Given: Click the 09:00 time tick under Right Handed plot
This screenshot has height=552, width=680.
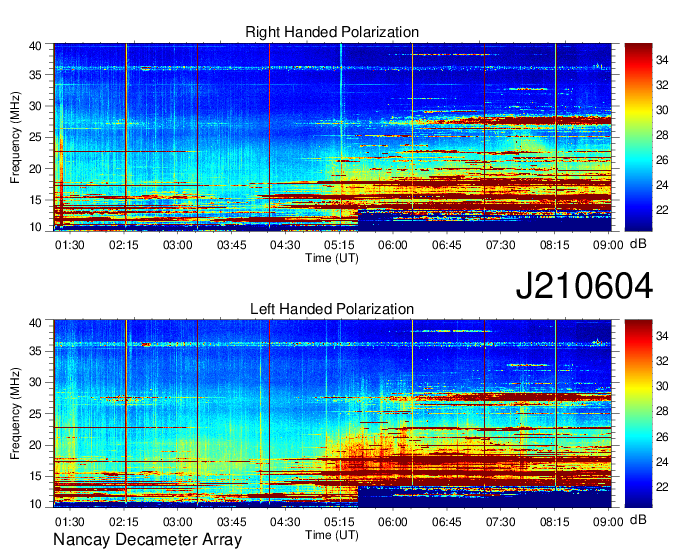Looking at the screenshot, I should click(x=608, y=245).
